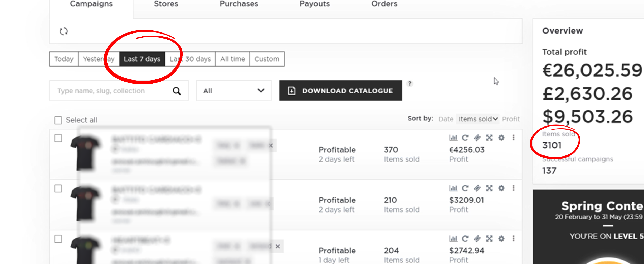Tick checkbox for the 370-items campaign
644x264 pixels.
point(58,138)
